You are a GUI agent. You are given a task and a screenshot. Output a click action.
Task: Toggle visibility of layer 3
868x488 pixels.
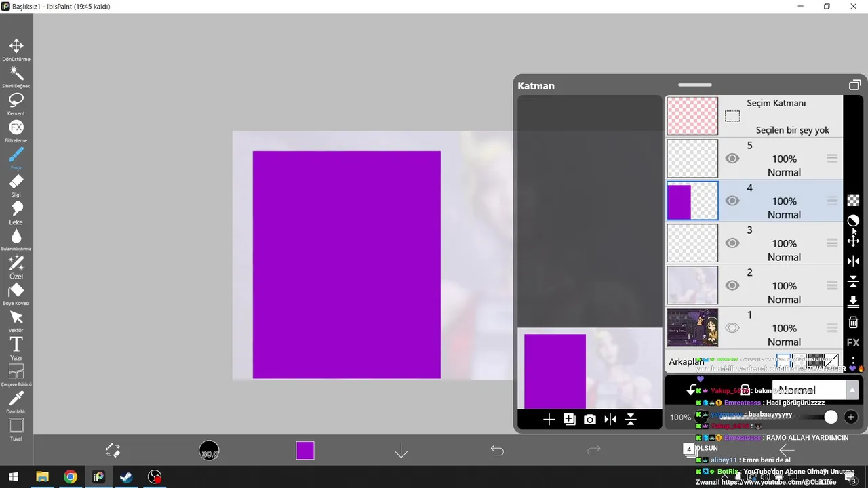[732, 243]
